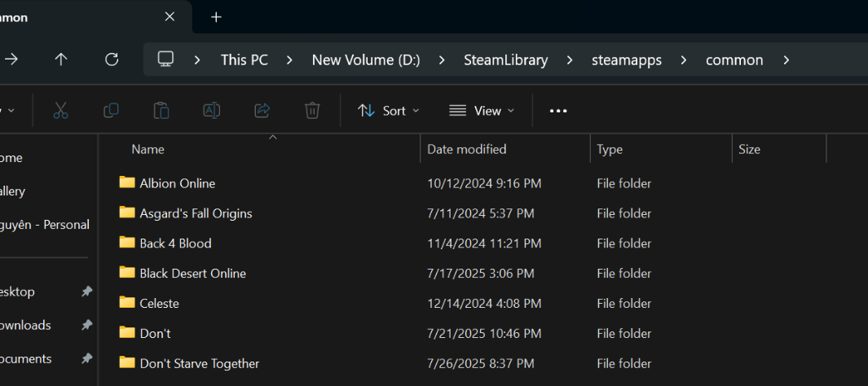Viewport: 868px width, 386px height.
Task: Click the Forward navigation arrow
Action: [11, 59]
